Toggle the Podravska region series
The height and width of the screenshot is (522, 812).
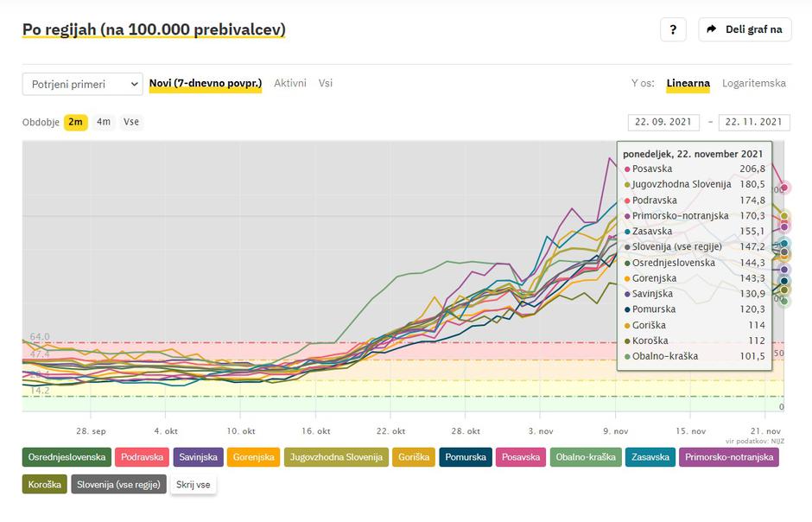point(143,457)
